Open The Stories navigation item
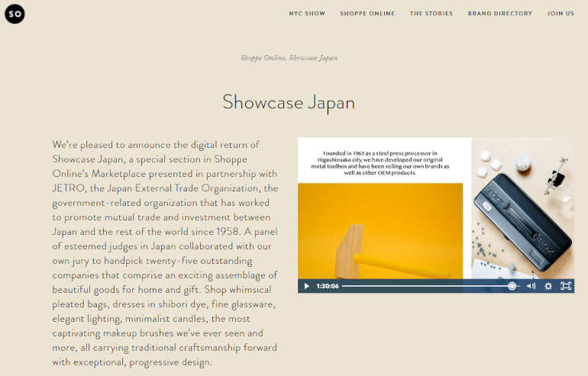 pyautogui.click(x=431, y=14)
